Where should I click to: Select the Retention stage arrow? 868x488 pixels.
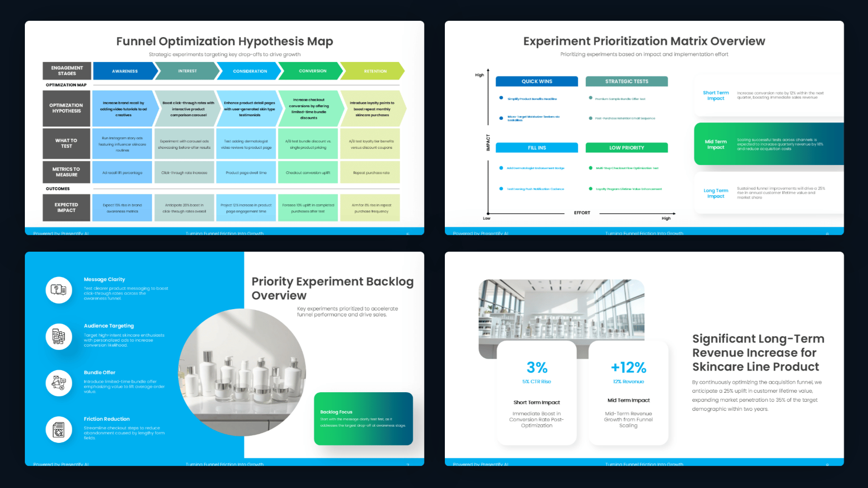[373, 71]
